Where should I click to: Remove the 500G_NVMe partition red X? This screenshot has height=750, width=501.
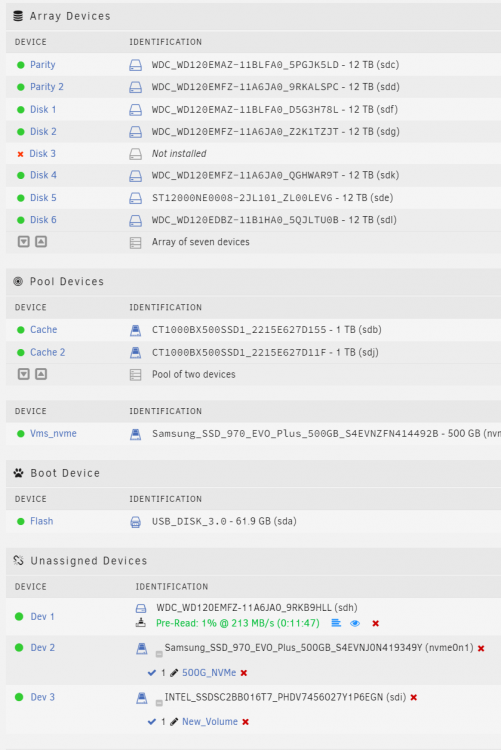pos(244,673)
